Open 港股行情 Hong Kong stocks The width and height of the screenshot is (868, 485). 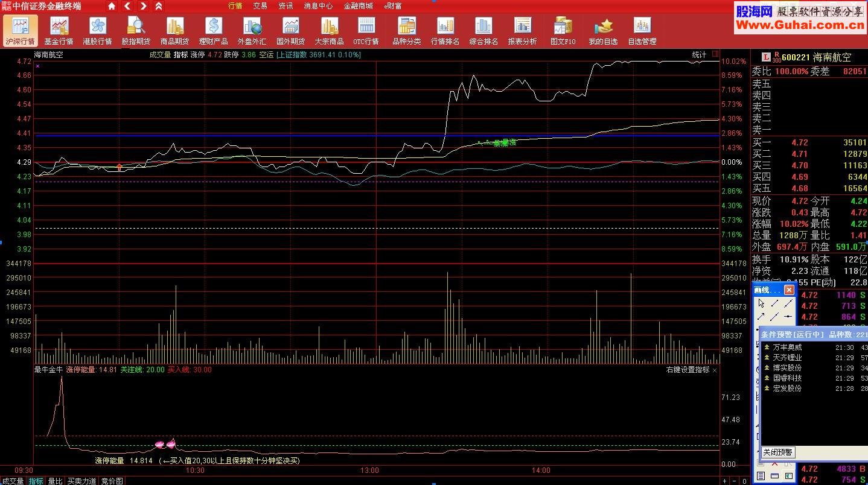pos(97,31)
